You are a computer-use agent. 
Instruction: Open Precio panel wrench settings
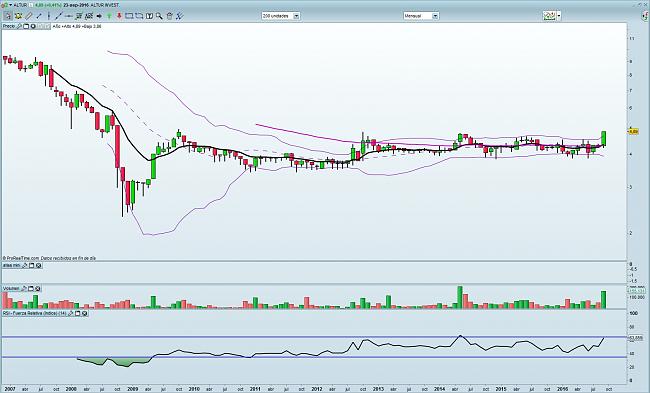[x=19, y=26]
